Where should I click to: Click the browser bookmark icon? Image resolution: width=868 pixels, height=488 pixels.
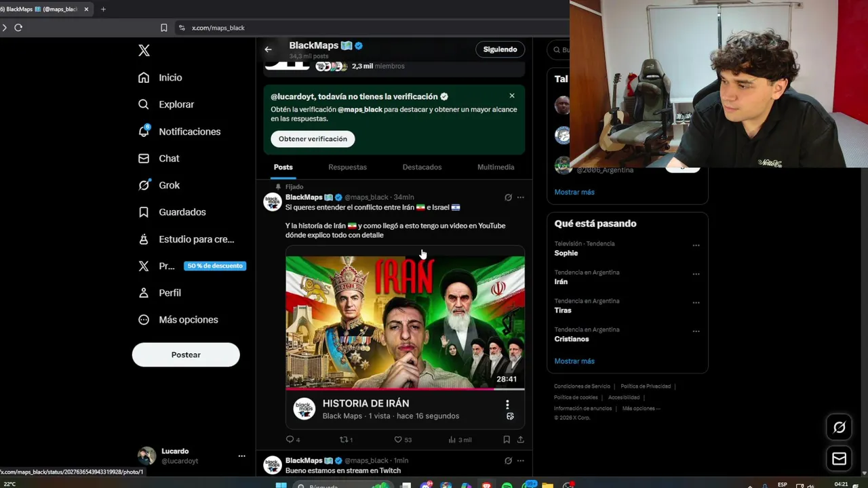163,28
